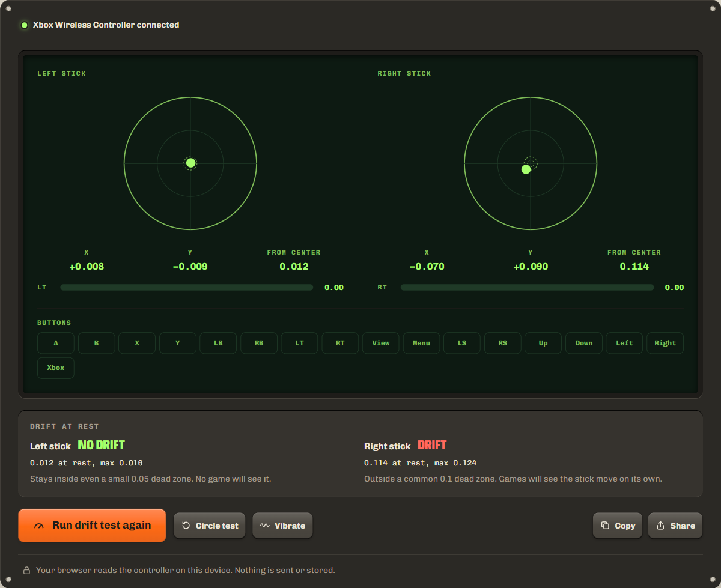The width and height of the screenshot is (721, 588).
Task: Click the LT button indicator in Buttons row
Action: (x=299, y=343)
